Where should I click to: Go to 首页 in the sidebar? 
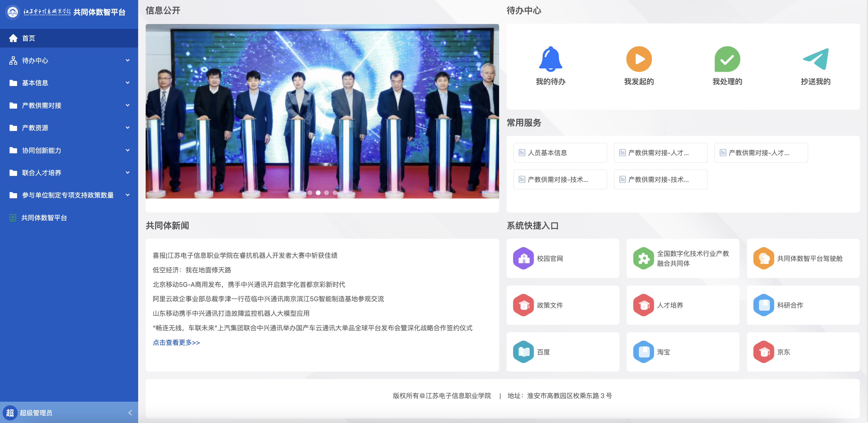69,38
